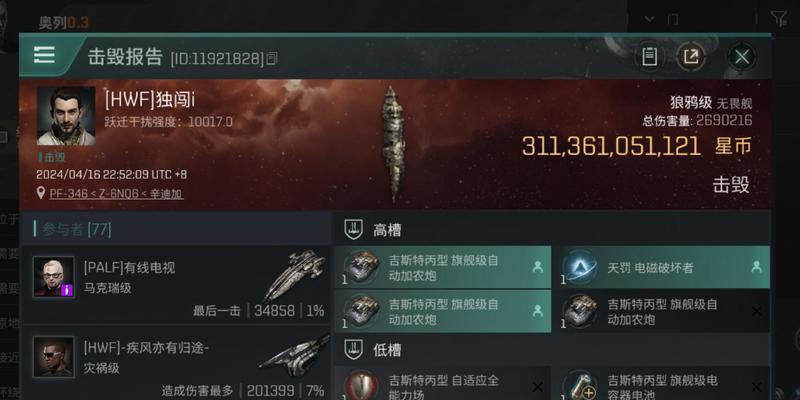Select first 吉斯特丙型 旗舰级自动加农炮 item
The height and width of the screenshot is (400, 800).
tap(442, 267)
